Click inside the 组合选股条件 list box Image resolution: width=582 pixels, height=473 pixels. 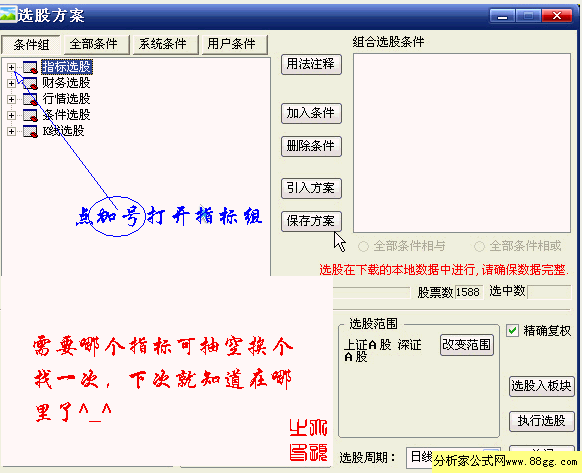point(462,143)
